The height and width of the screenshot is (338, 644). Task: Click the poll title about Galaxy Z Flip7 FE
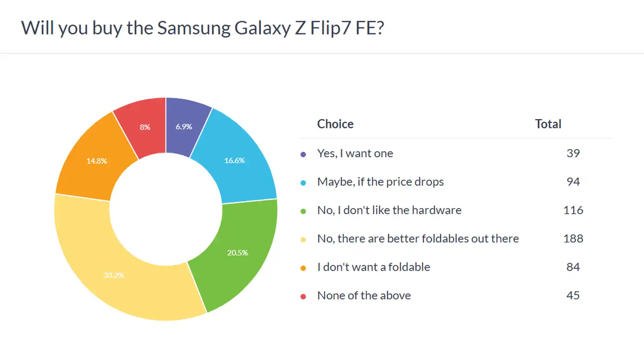click(x=202, y=28)
